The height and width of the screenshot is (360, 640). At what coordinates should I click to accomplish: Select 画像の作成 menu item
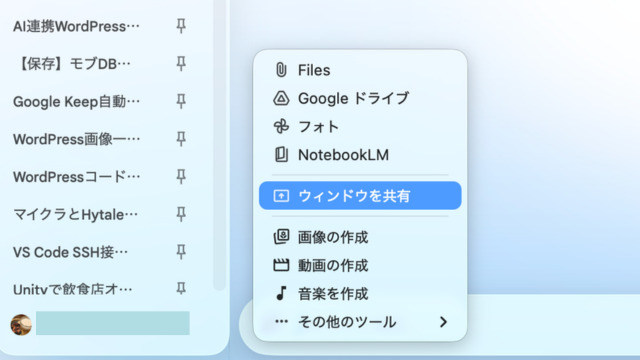(360, 237)
